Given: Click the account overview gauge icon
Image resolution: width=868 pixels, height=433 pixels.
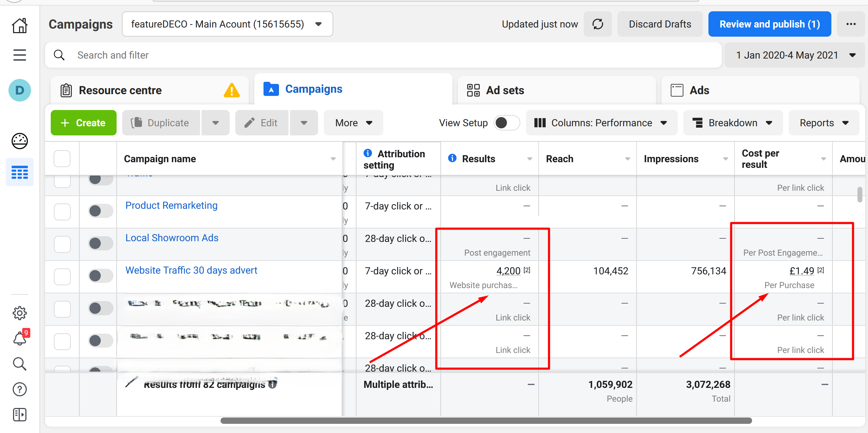Looking at the screenshot, I should (x=20, y=141).
